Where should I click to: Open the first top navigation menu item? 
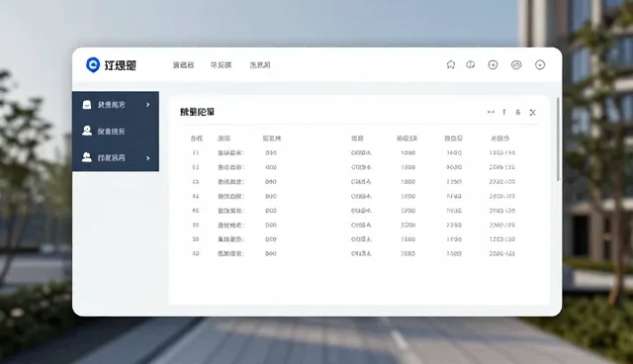coord(183,65)
